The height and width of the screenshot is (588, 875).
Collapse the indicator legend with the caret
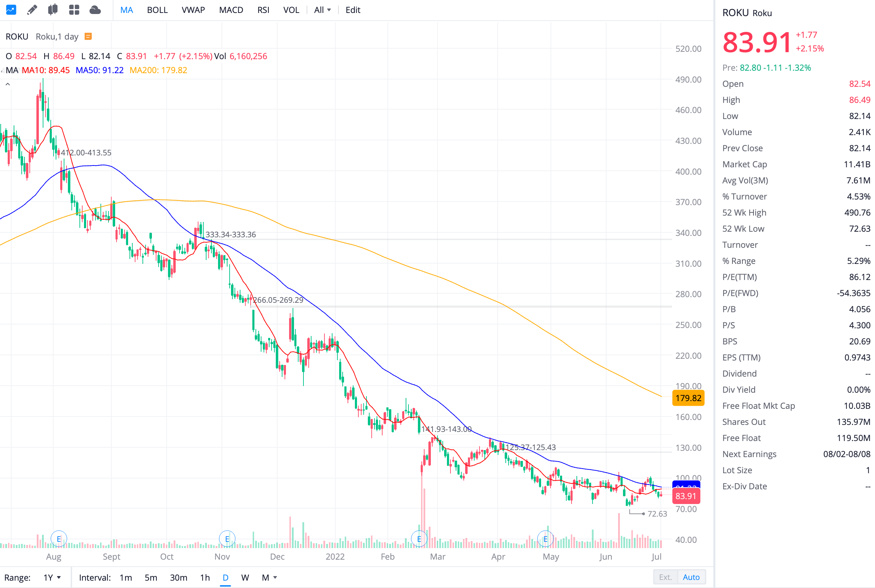click(x=8, y=84)
